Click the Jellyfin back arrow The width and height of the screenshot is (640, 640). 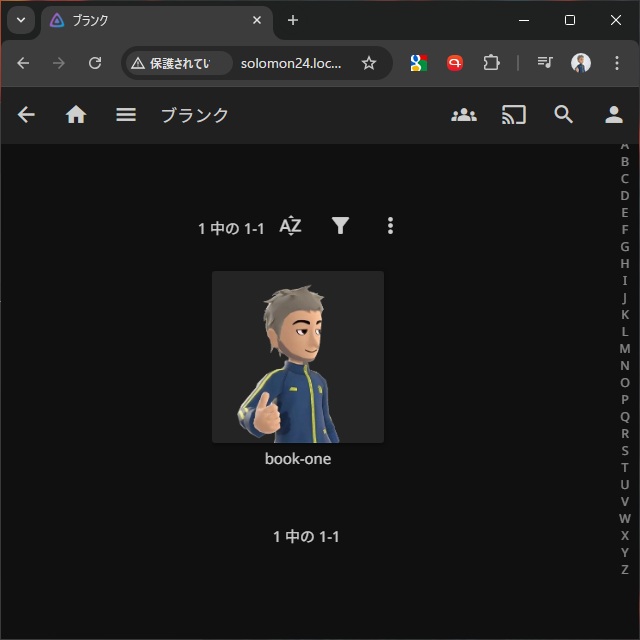coord(27,115)
